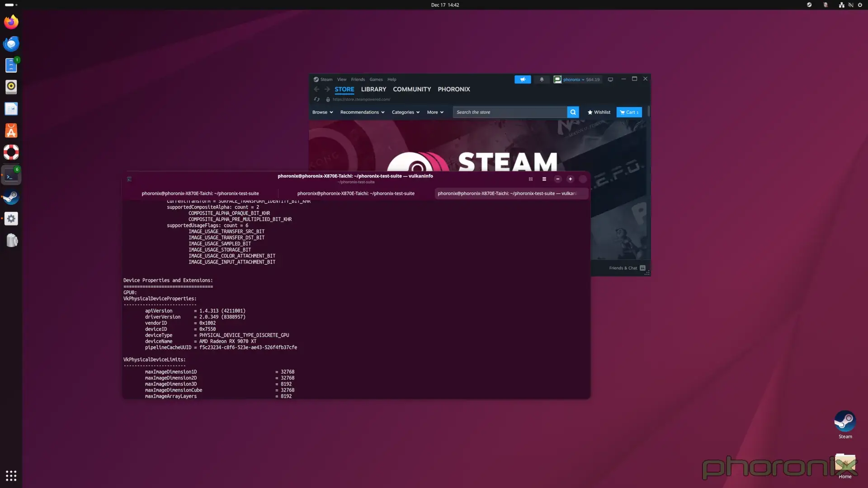
Task: Open the Steam menu in Steam window
Action: pos(326,80)
